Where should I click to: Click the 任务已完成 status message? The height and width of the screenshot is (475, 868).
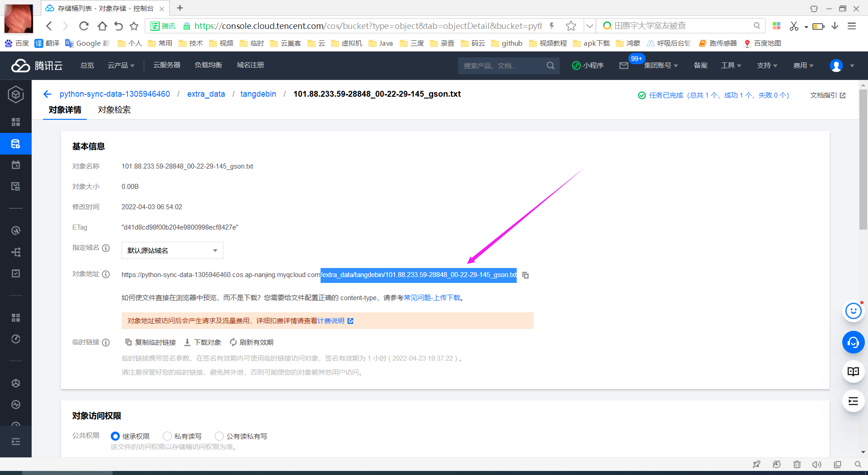pos(713,95)
